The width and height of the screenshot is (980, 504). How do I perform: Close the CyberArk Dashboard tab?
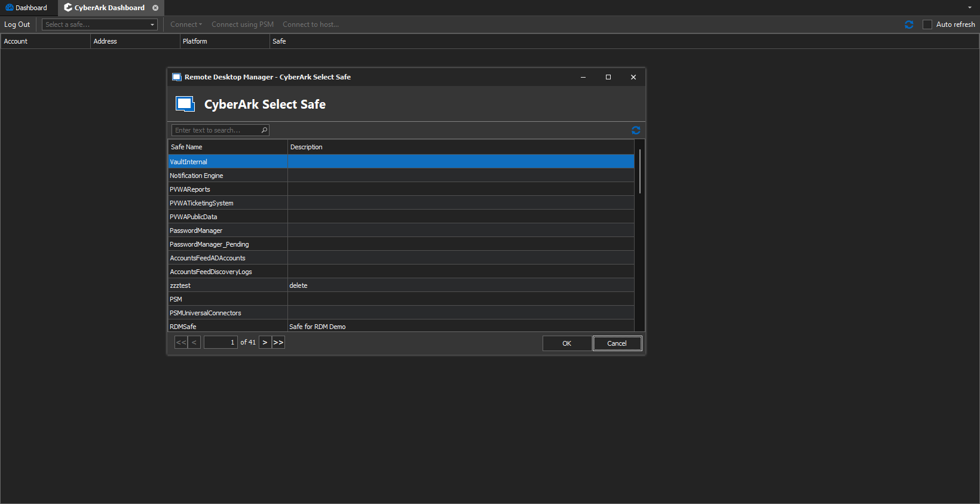155,8
